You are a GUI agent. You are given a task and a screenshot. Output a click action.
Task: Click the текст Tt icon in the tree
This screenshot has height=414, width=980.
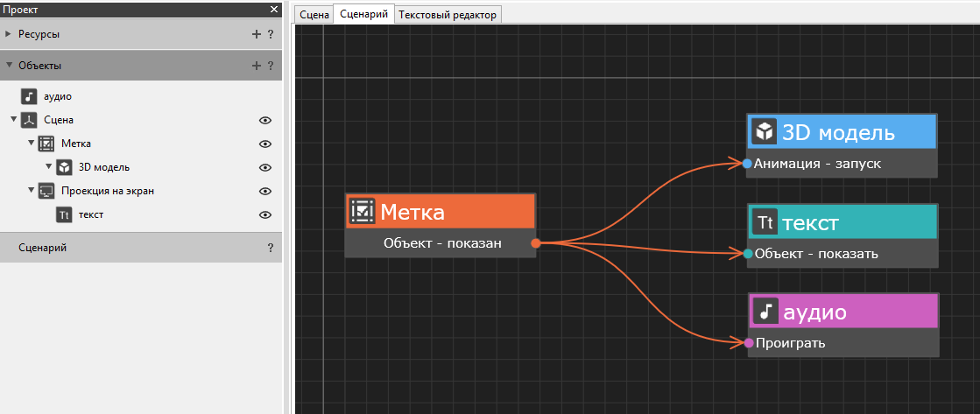coord(64,214)
